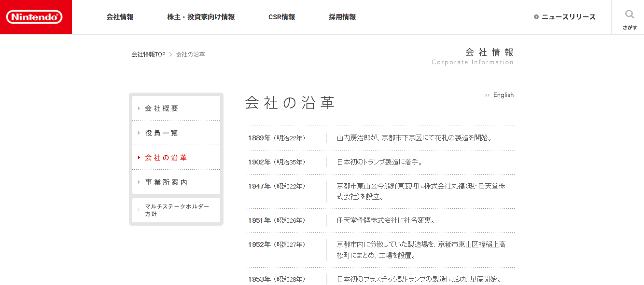Click the さがす label under search
This screenshot has height=285, width=644.
click(x=630, y=27)
